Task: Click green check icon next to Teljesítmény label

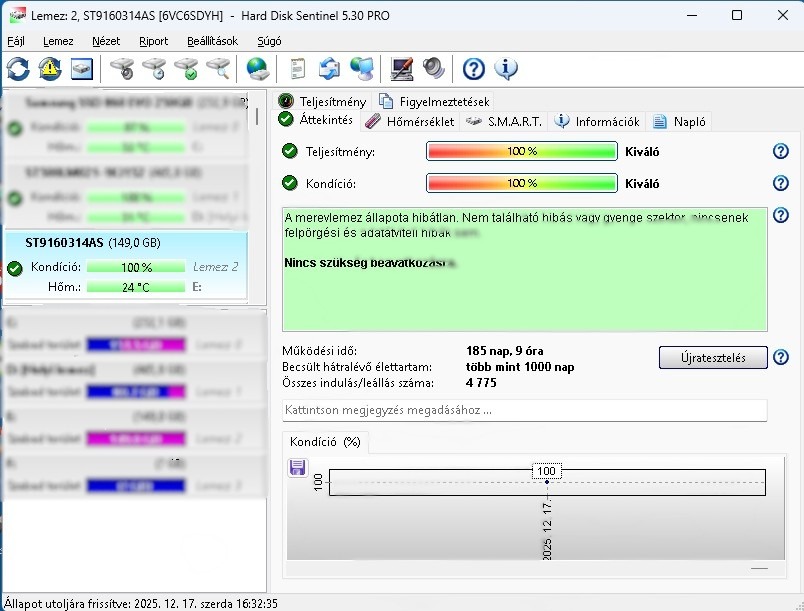Action: (290, 151)
